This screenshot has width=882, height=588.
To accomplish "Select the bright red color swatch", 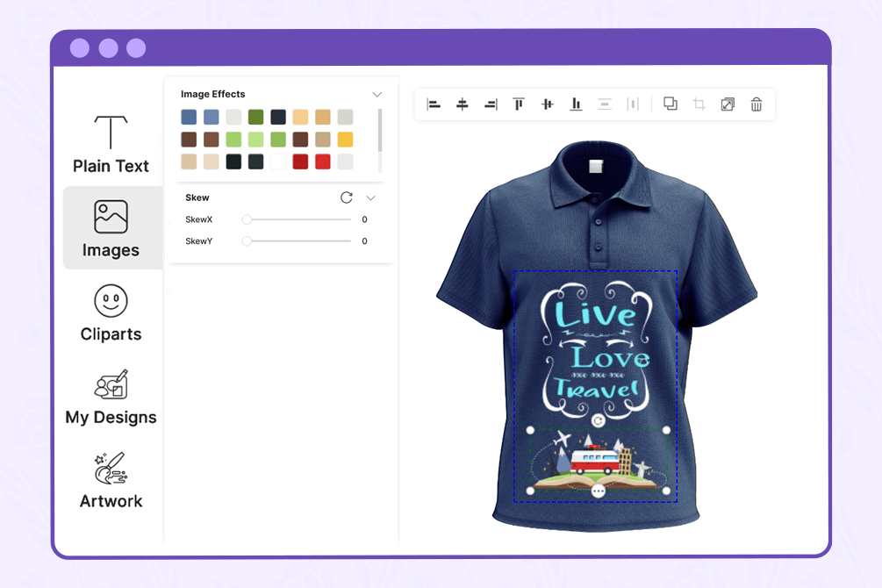I will point(323,161).
